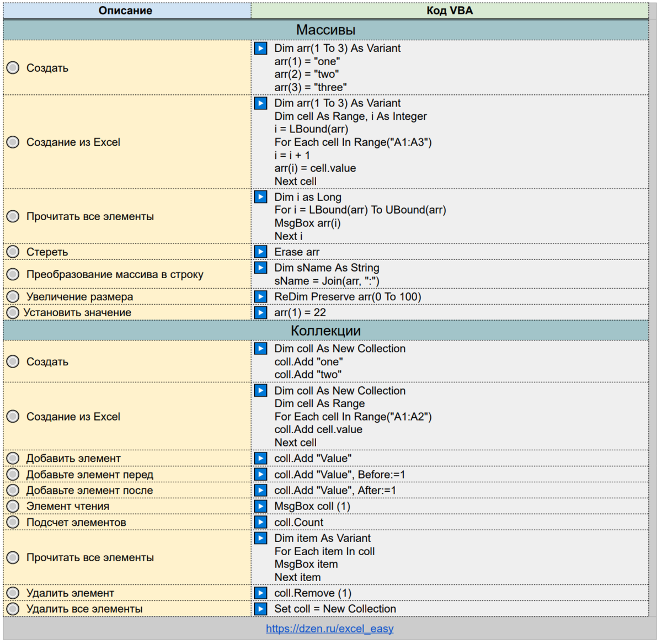The height and width of the screenshot is (644, 662).
Task: Click code line 'arr(i) = cell.value'
Action: (x=315, y=168)
